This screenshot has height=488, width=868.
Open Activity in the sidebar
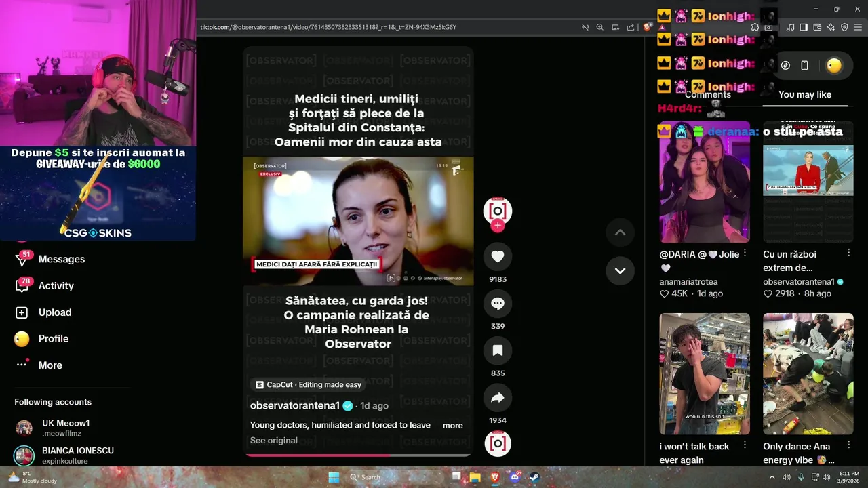[56, 285]
